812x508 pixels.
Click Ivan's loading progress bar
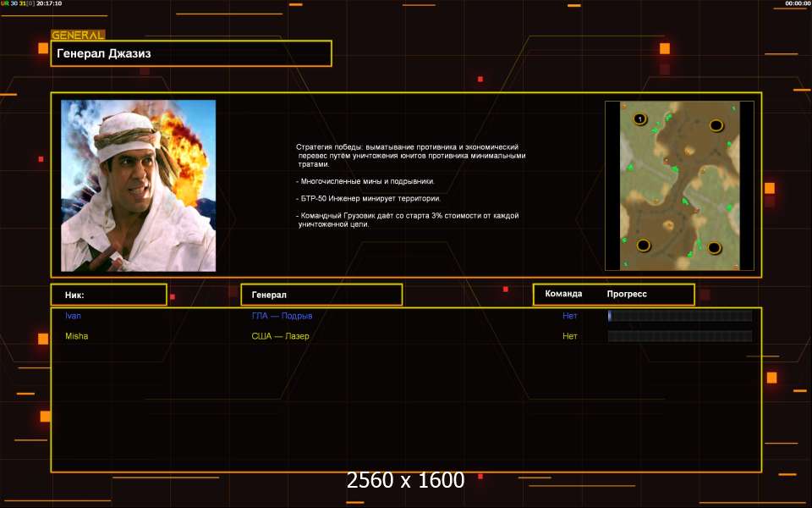pyautogui.click(x=680, y=316)
